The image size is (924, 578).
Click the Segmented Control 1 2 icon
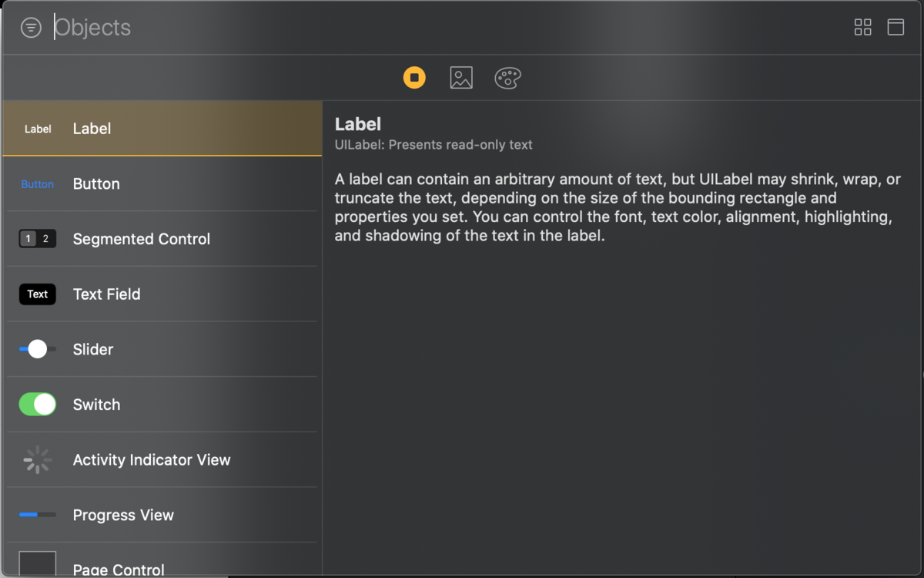tap(38, 239)
